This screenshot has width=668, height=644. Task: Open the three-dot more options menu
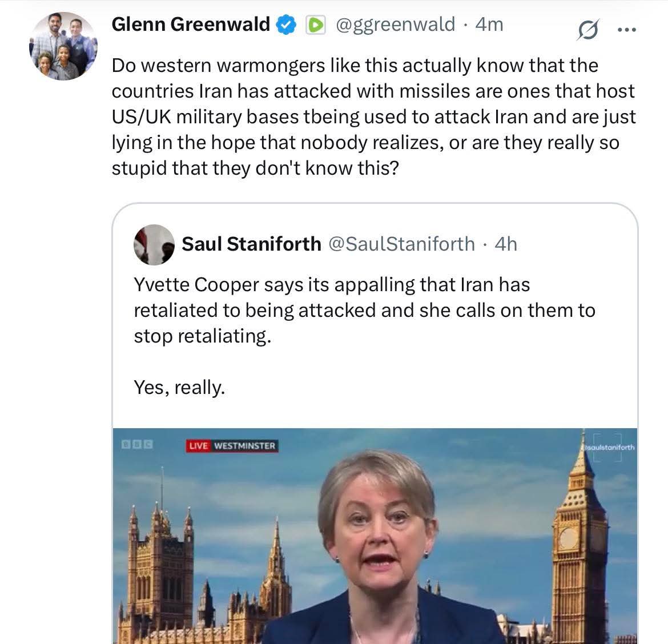point(627,30)
